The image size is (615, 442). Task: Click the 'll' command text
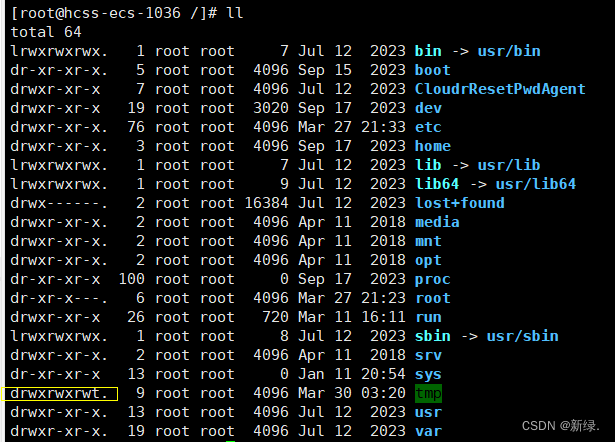tap(235, 13)
